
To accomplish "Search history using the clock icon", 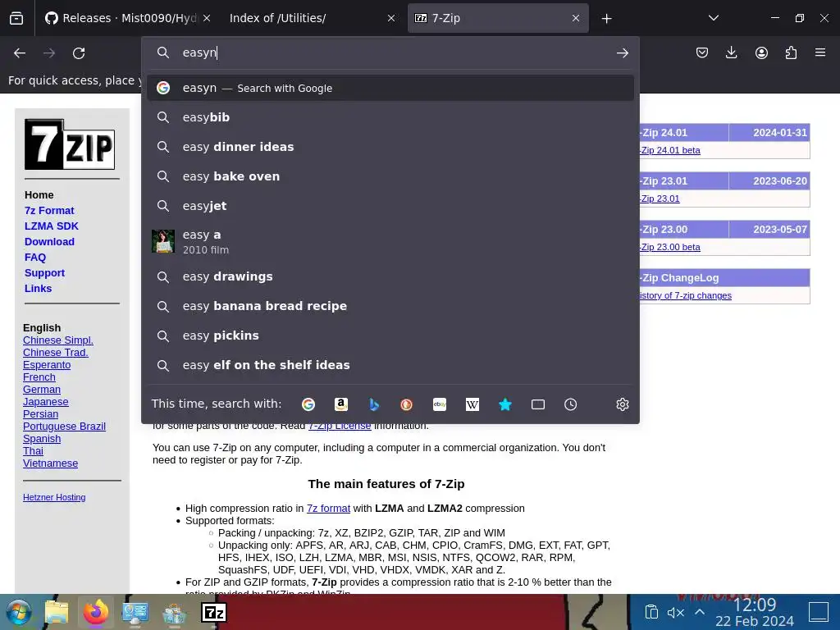I will click(x=571, y=404).
